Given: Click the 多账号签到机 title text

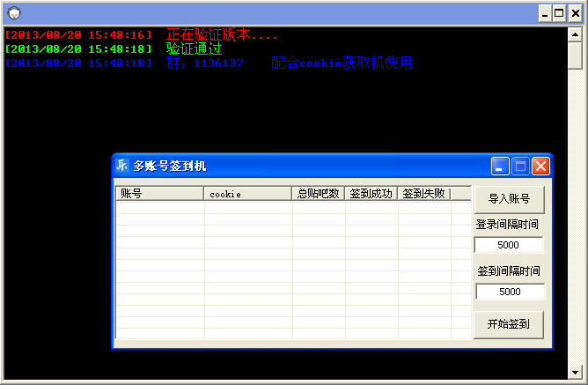Looking at the screenshot, I should click(x=170, y=166).
